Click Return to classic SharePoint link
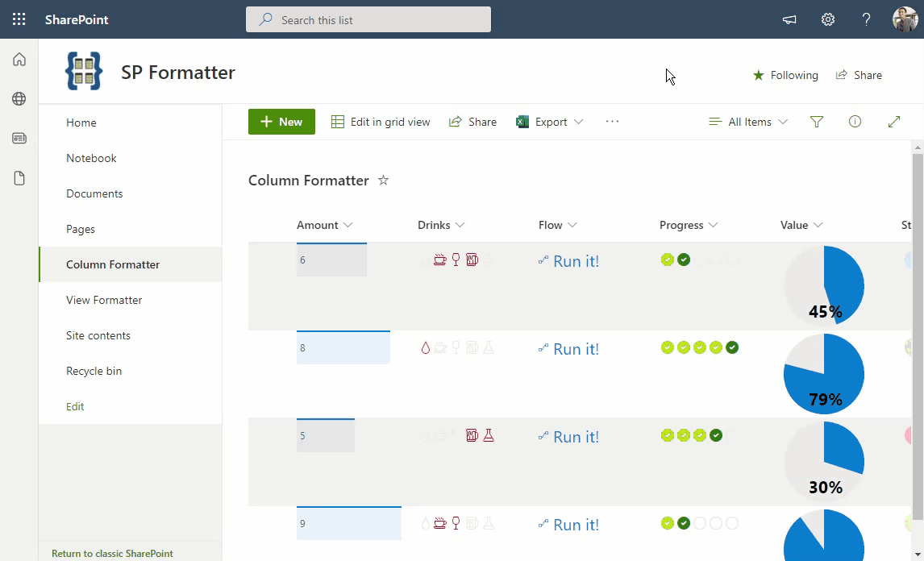924x561 pixels. pyautogui.click(x=112, y=554)
